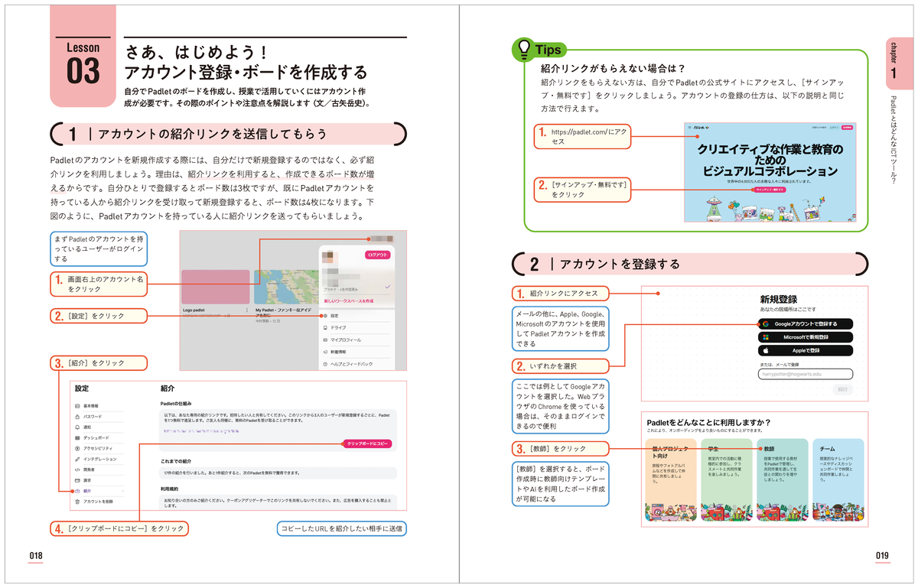Click the checkmark beside the selected workspace
This screenshot has width=918, height=588.
(x=388, y=287)
